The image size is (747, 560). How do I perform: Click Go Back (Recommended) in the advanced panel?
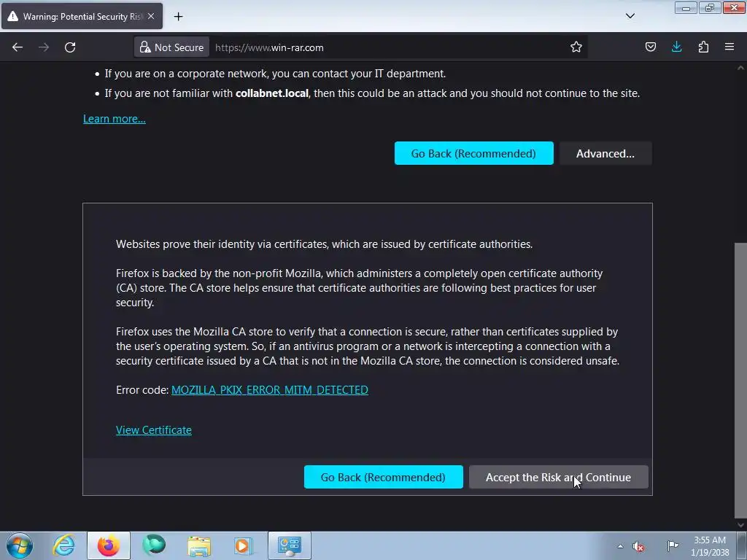click(383, 477)
